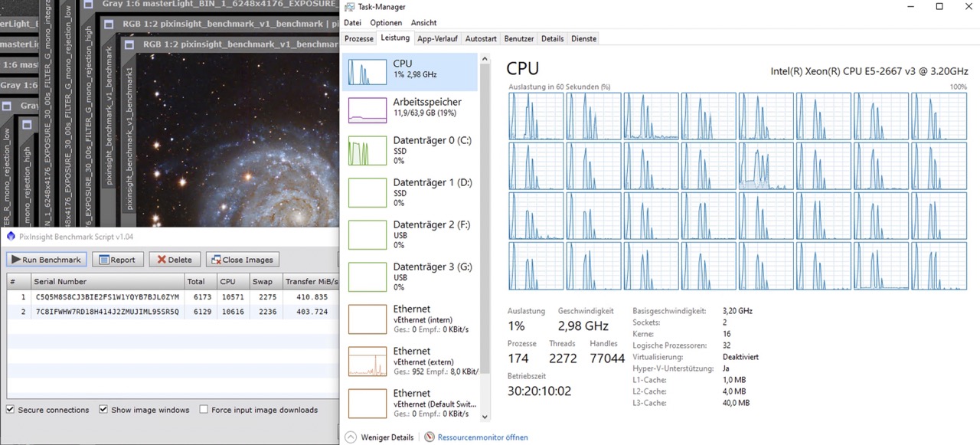The width and height of the screenshot is (980, 445).
Task: Select Arbeitsspeicher in performance sidebar
Action: (x=410, y=110)
